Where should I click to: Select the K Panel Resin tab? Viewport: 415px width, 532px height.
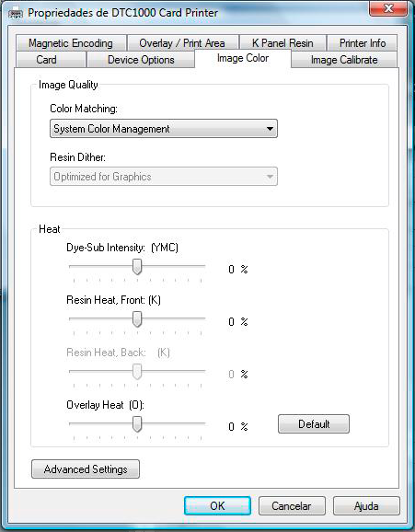(282, 43)
